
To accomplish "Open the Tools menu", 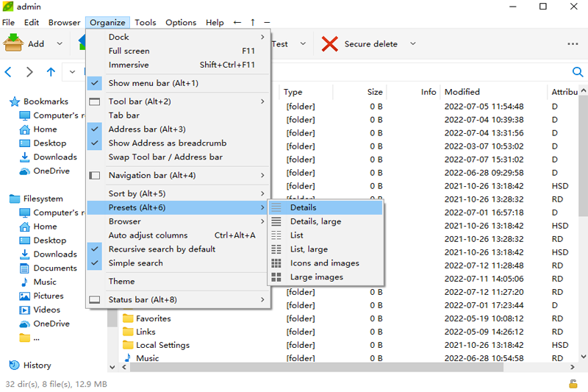I will [146, 23].
